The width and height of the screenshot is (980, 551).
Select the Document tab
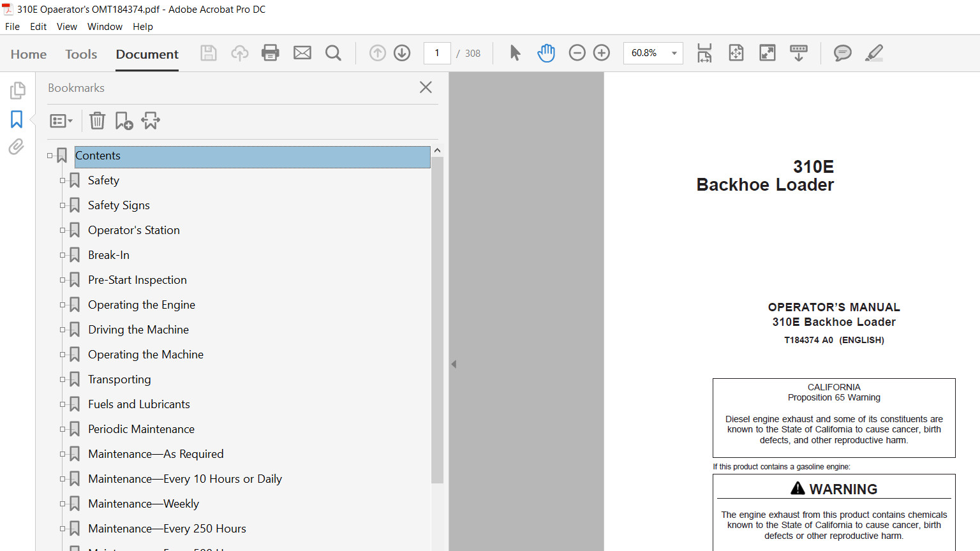(147, 54)
